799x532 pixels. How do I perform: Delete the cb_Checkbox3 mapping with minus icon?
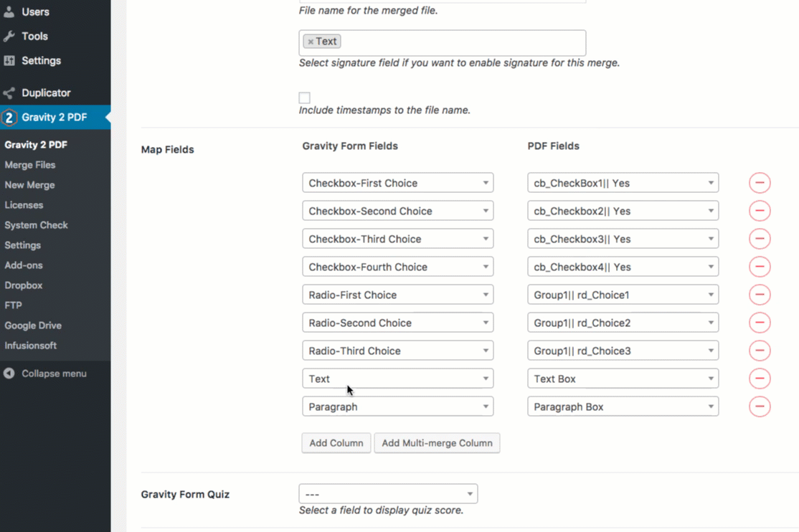click(x=760, y=239)
